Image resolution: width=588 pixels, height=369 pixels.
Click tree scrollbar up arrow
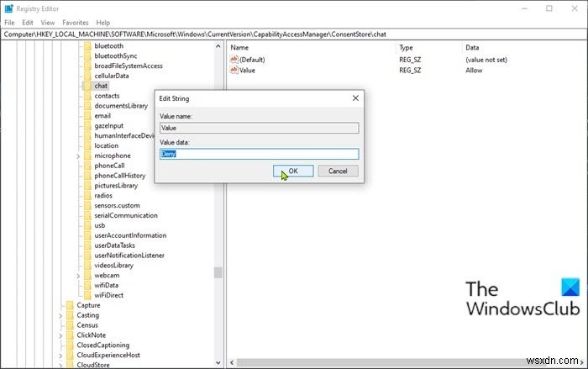click(x=218, y=46)
